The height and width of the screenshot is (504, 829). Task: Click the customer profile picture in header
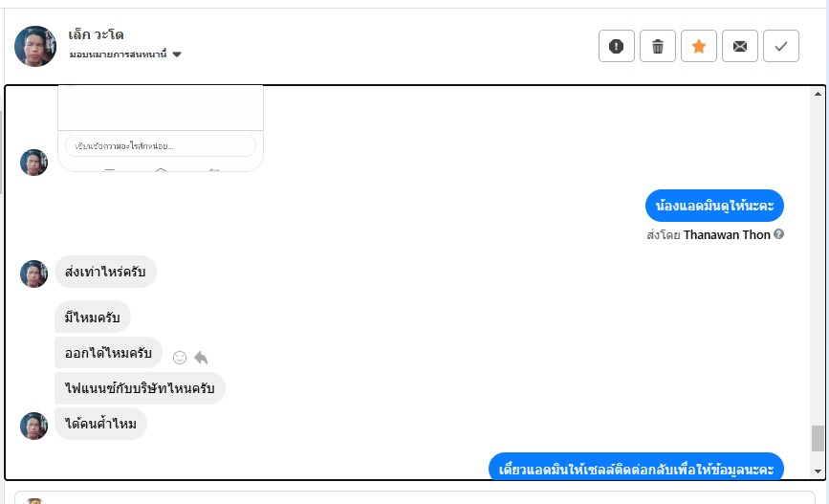35,46
